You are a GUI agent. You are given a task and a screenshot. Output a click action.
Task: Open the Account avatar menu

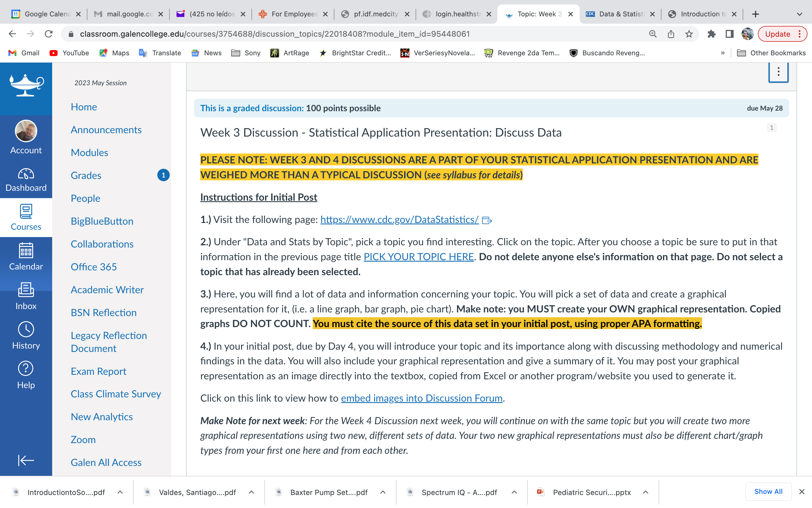click(x=26, y=137)
